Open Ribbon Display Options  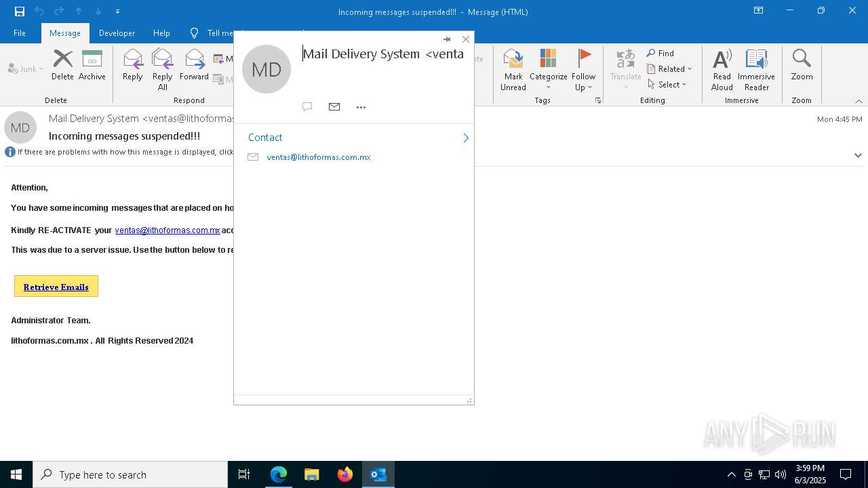point(758,11)
